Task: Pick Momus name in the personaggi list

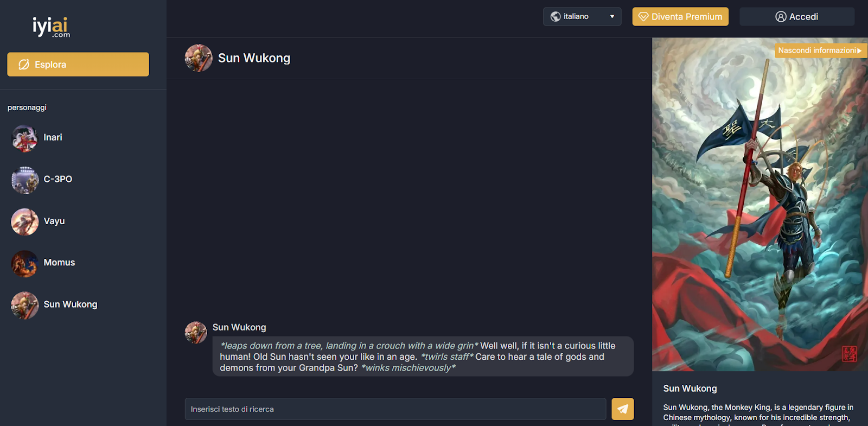Action: coord(59,263)
